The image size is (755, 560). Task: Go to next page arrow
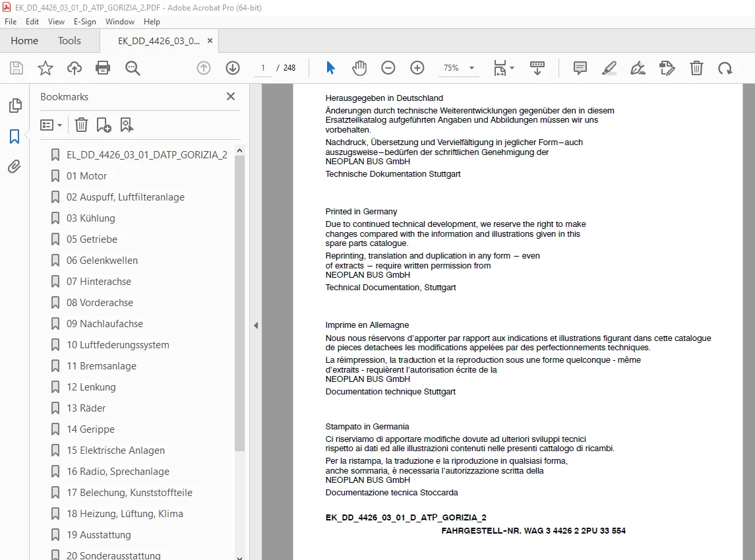tap(233, 68)
